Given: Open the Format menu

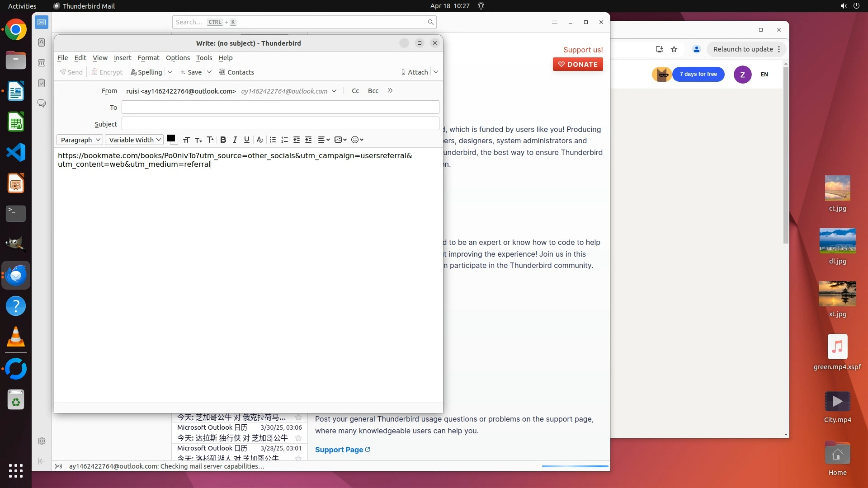Looking at the screenshot, I should pos(148,58).
